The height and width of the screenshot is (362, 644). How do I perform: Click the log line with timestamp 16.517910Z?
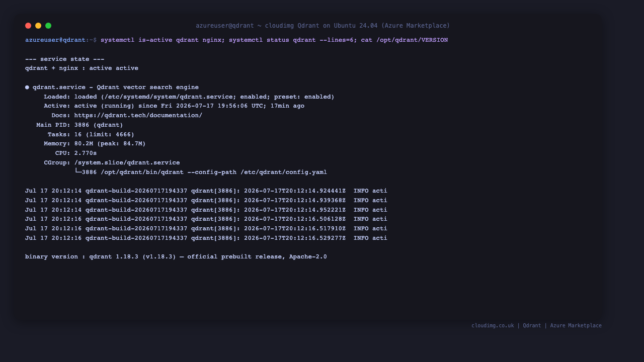coord(206,228)
